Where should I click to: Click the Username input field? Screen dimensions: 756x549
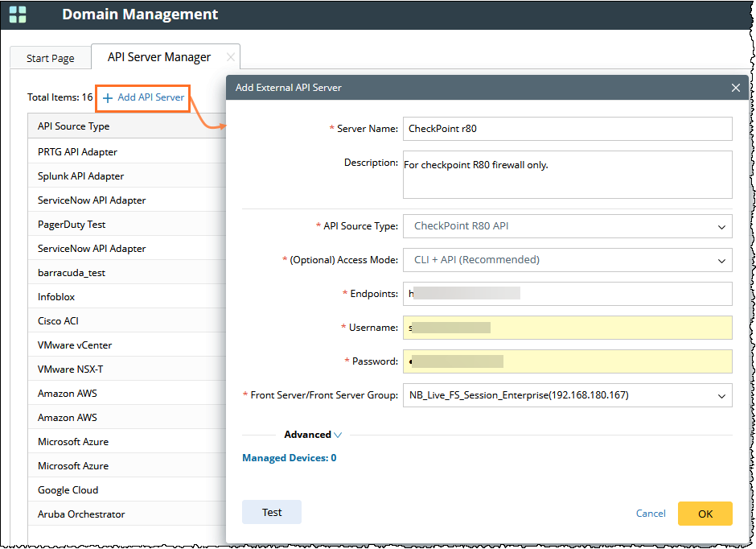[567, 328]
